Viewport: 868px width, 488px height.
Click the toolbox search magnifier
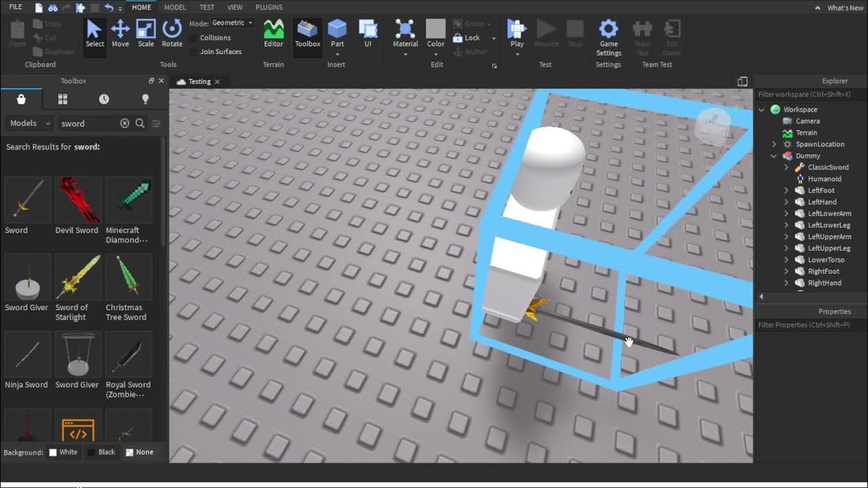(140, 123)
